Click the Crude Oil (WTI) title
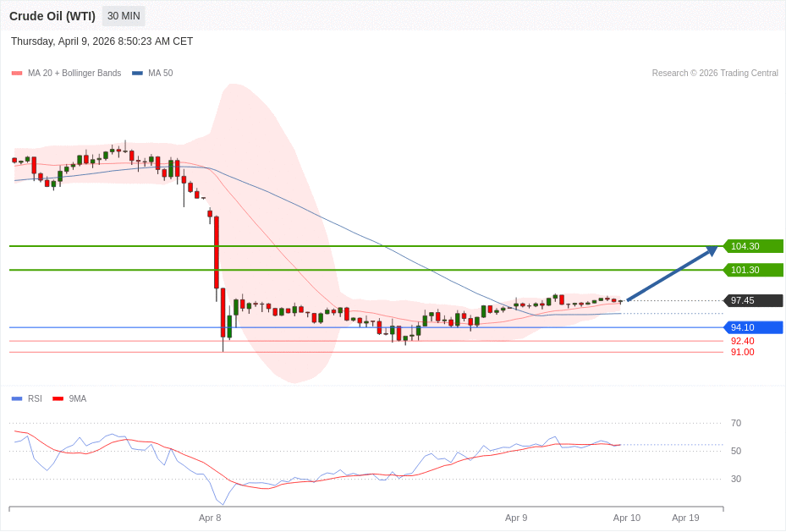 coord(52,16)
